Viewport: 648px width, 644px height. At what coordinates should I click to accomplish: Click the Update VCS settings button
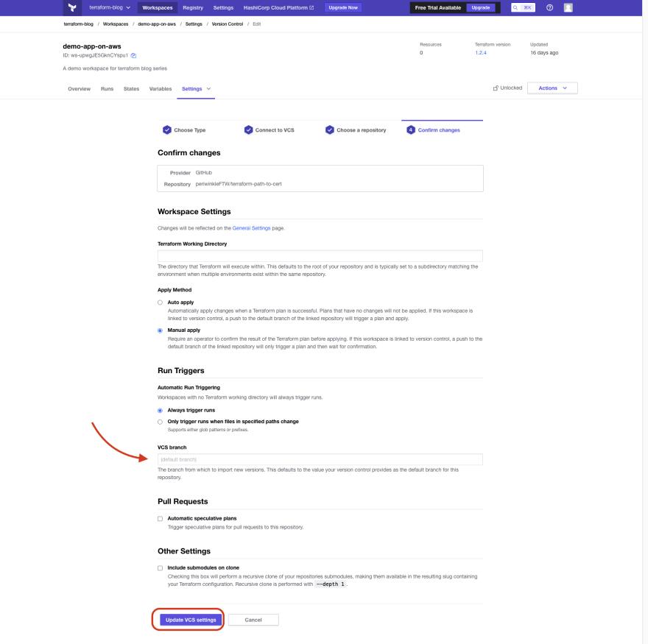click(x=191, y=620)
